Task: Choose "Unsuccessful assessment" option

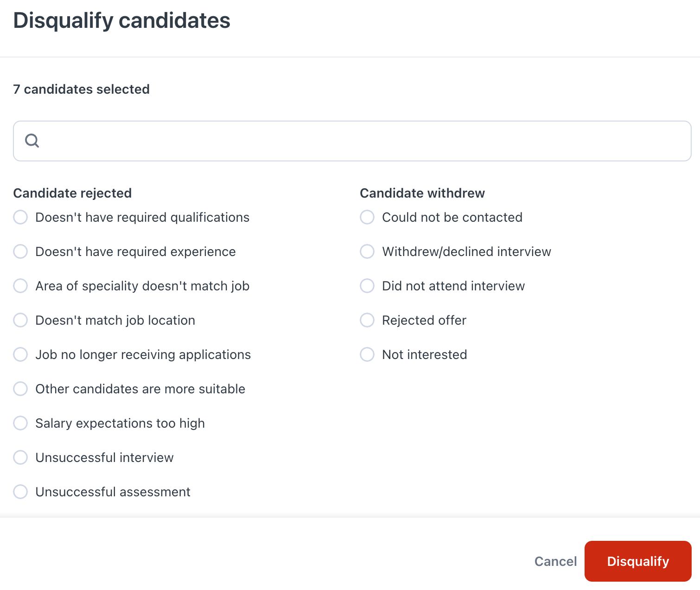Action: pos(20,492)
